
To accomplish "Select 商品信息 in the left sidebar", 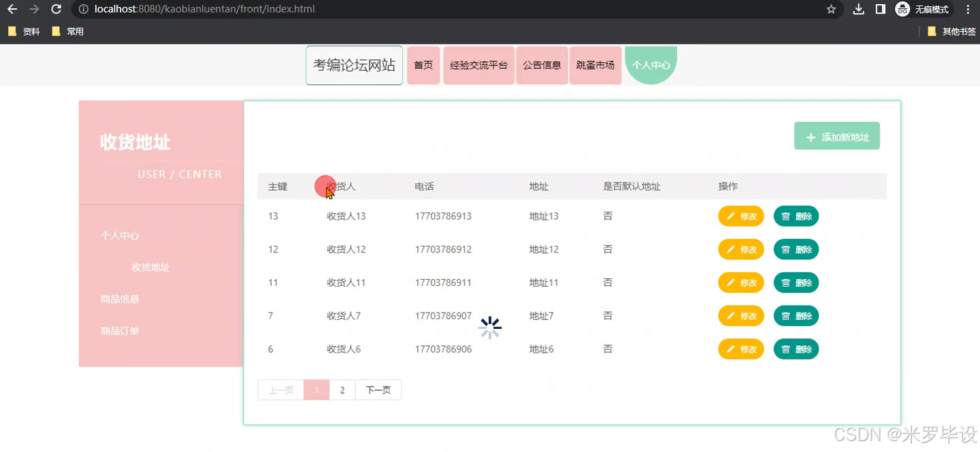I will (x=120, y=299).
